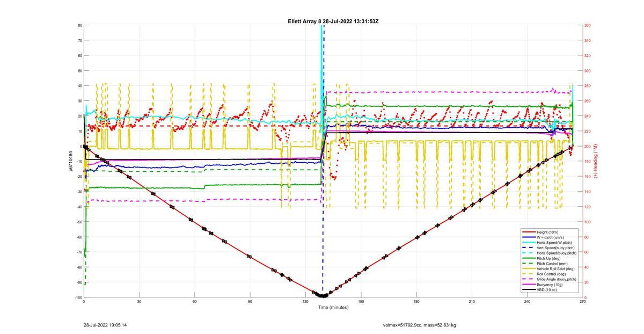Click the left y-axis tick label "80"
Image resolution: width=644 pixels, height=334 pixels.
(x=79, y=25)
